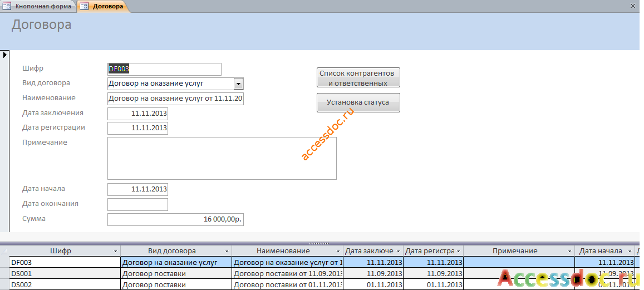644x290 pixels.
Task: Click the Сумма field label
Action: [34, 219]
